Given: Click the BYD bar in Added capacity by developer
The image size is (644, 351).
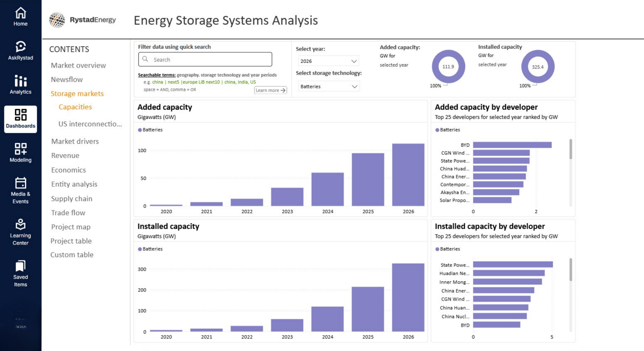Looking at the screenshot, I should coord(512,145).
